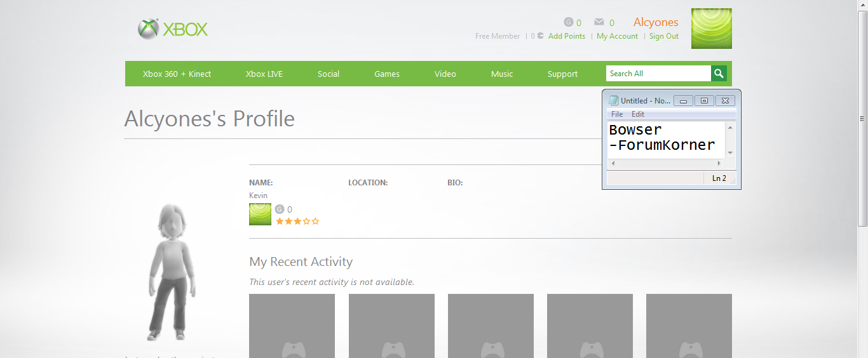Click 'Ln 2' in Notepad status bar
This screenshot has height=358, width=868.
click(x=719, y=178)
